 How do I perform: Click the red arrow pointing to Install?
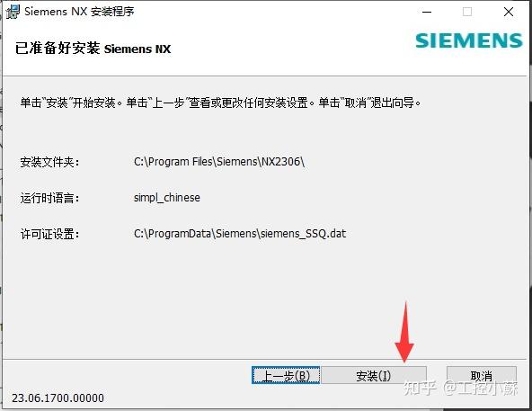404,332
